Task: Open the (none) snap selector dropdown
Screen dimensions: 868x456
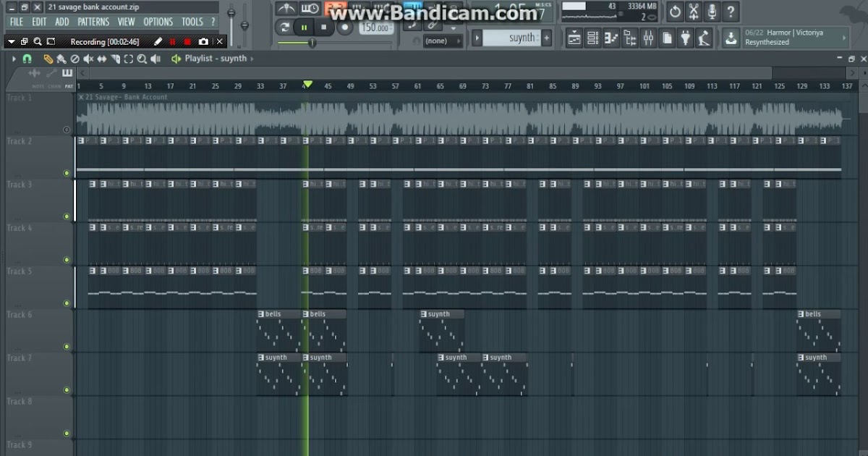Action: [443, 41]
